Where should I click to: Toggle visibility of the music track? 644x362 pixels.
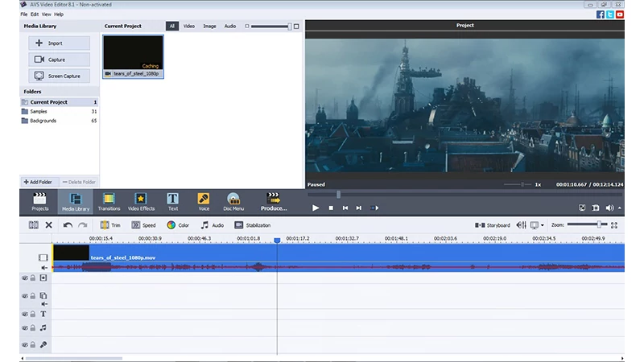click(x=25, y=328)
